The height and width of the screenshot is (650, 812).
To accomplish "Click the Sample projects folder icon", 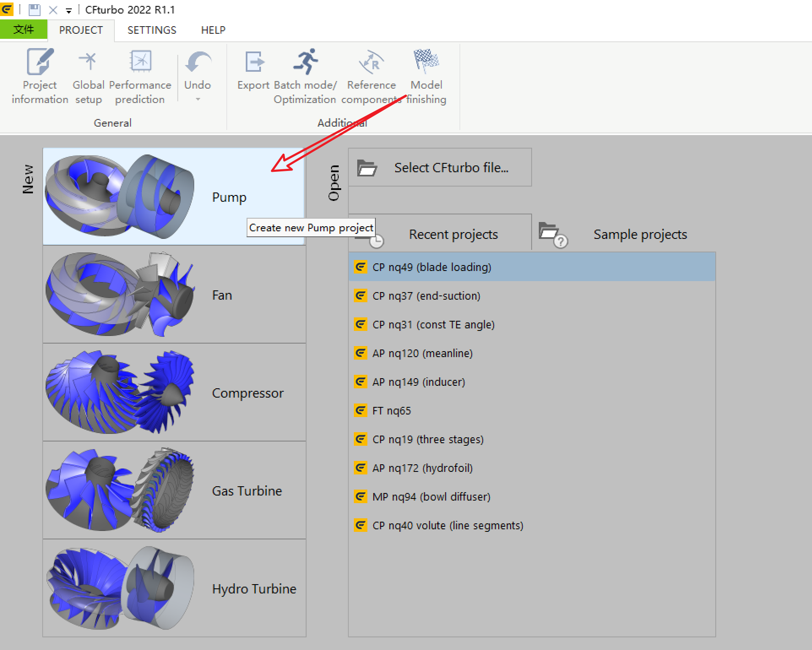I will pos(553,235).
